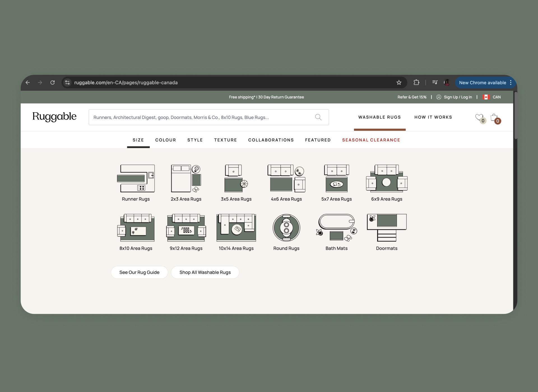
Task: Bookmark page with the star icon
Action: pyautogui.click(x=399, y=83)
